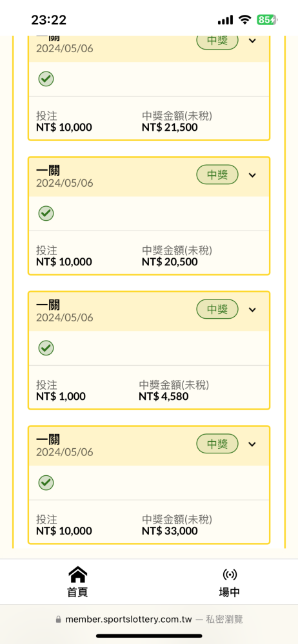Screen dimensions: 298x644
Task: Expand the ticket winning NT$ 21,500
Action: (x=253, y=41)
